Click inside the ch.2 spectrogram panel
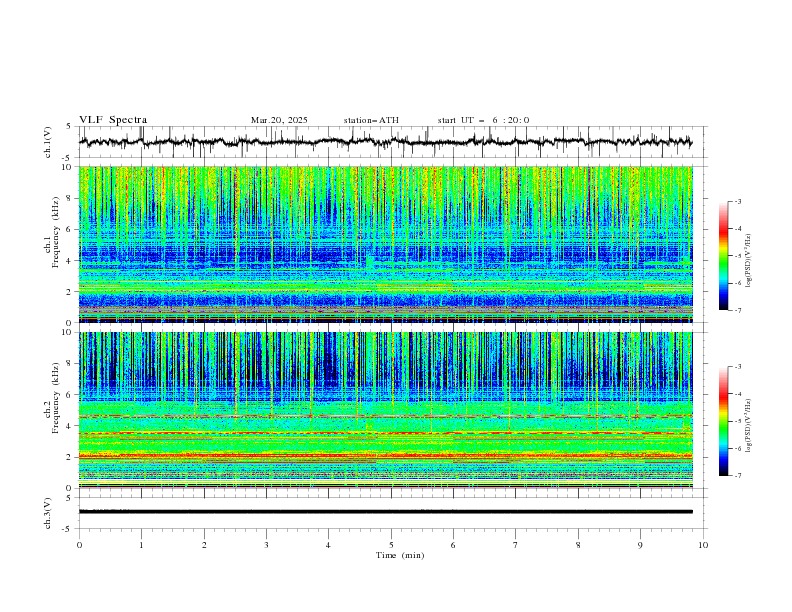Screen dimensions: 792x612 click(386, 410)
